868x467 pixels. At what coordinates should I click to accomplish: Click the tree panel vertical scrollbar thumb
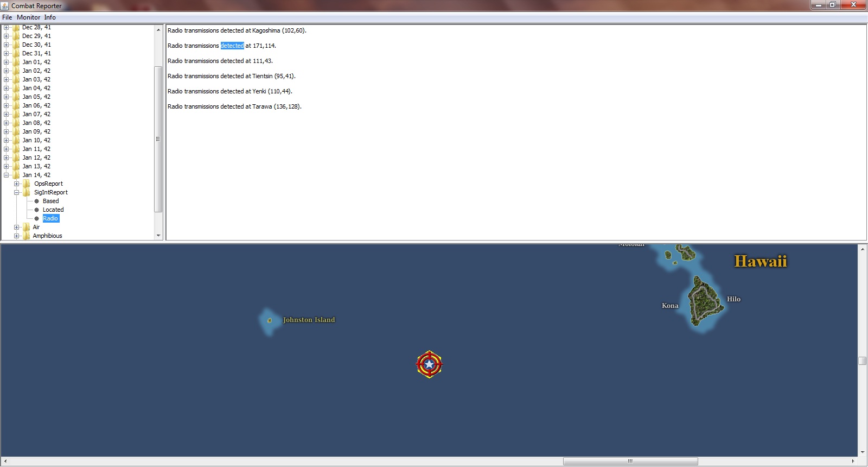(158, 139)
